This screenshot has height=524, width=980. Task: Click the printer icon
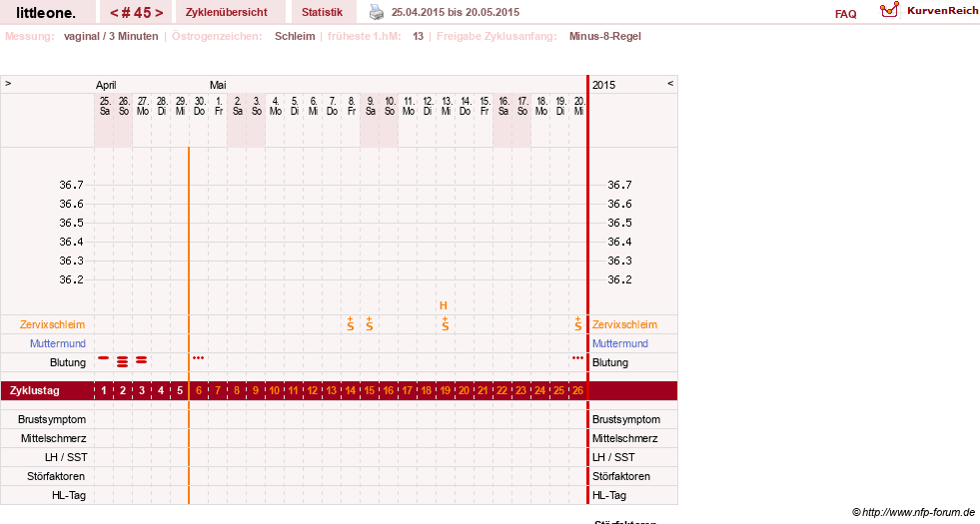[x=377, y=12]
